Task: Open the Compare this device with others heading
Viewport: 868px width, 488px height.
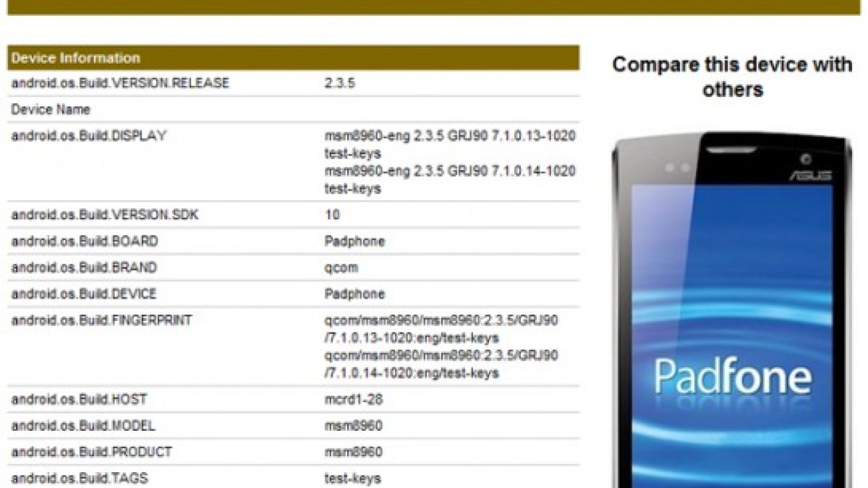Action: tap(732, 77)
